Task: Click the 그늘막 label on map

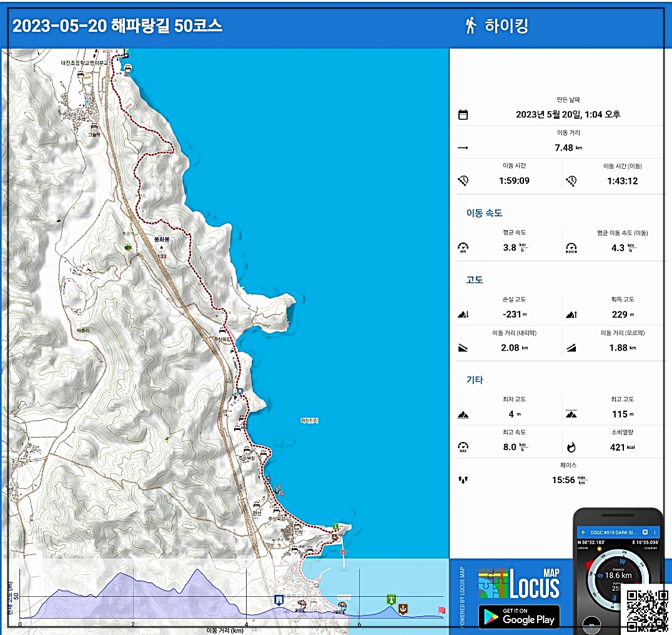Action: [x=94, y=134]
